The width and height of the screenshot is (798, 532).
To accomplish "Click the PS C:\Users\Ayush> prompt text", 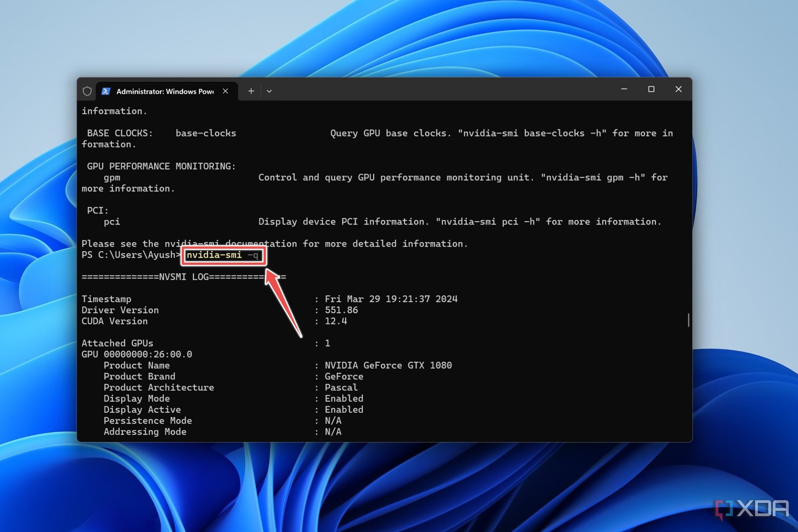I will pyautogui.click(x=131, y=255).
